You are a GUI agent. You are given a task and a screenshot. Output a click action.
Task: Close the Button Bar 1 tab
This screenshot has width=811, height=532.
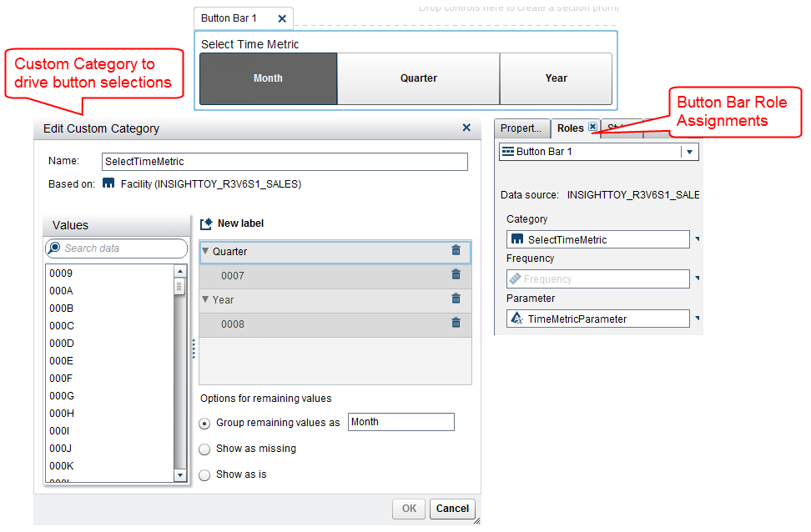[x=282, y=18]
